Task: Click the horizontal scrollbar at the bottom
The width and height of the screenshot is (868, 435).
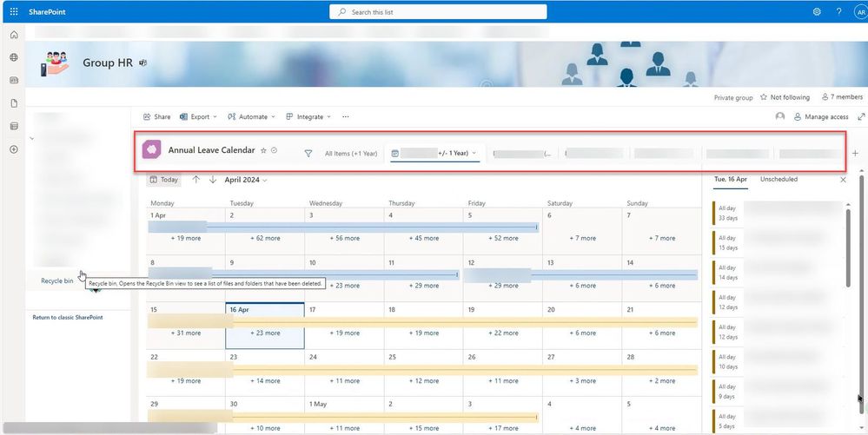Action: click(109, 428)
